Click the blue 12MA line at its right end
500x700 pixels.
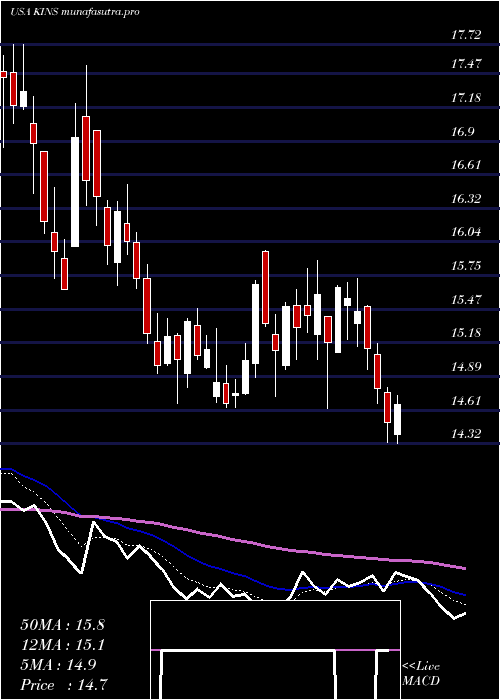(464, 595)
